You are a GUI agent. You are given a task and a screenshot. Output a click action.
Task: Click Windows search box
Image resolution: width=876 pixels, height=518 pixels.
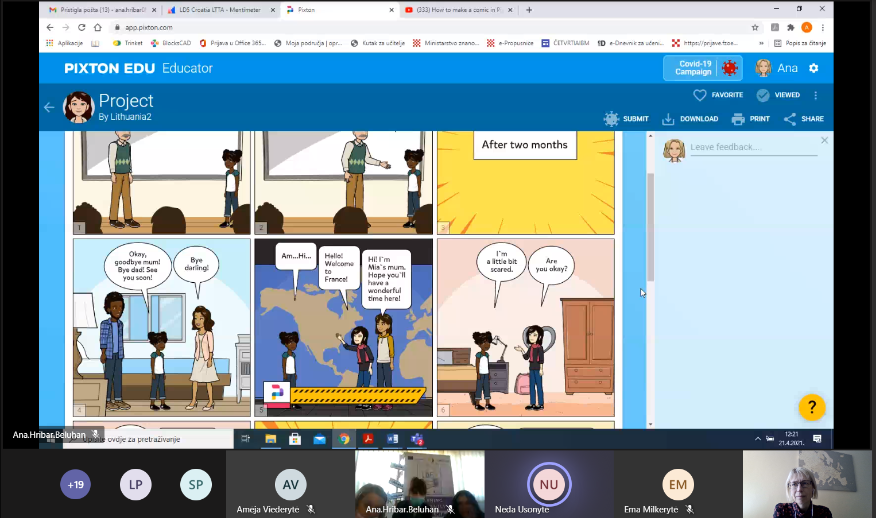pos(148,439)
